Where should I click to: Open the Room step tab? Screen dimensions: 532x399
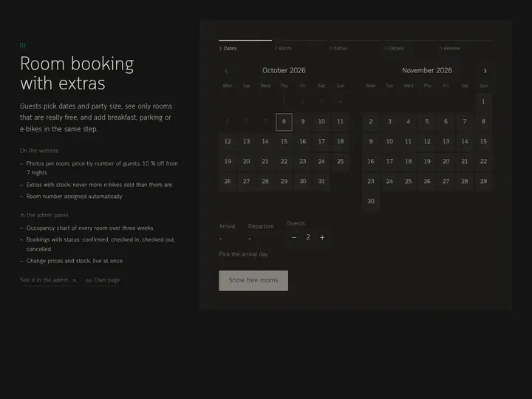300,46
